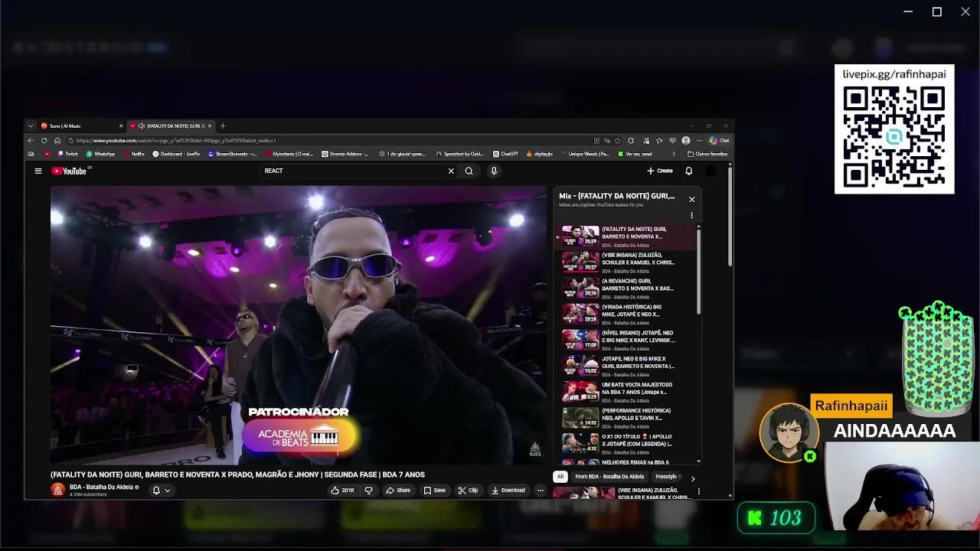
Task: Close the Suno | AI Music tab
Action: click(120, 126)
